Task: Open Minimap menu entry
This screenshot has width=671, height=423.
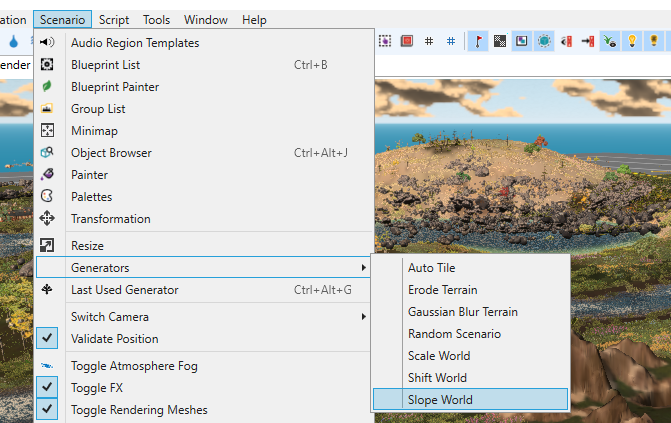Action: click(203, 131)
